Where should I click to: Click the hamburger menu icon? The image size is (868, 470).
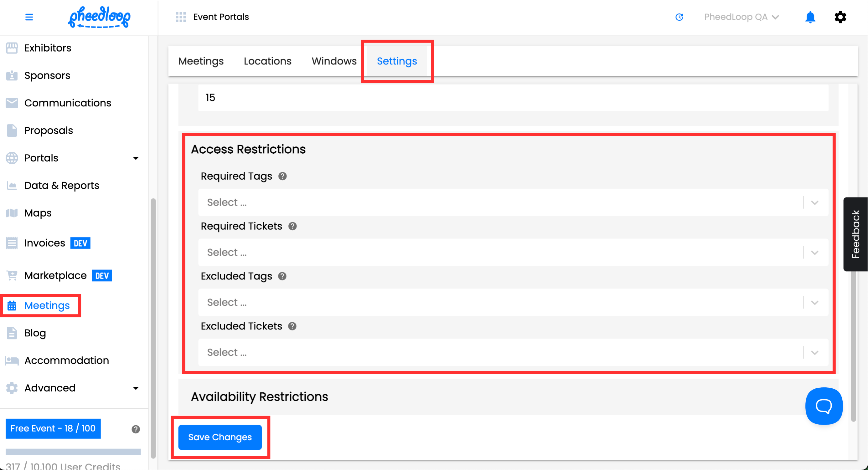coord(29,17)
